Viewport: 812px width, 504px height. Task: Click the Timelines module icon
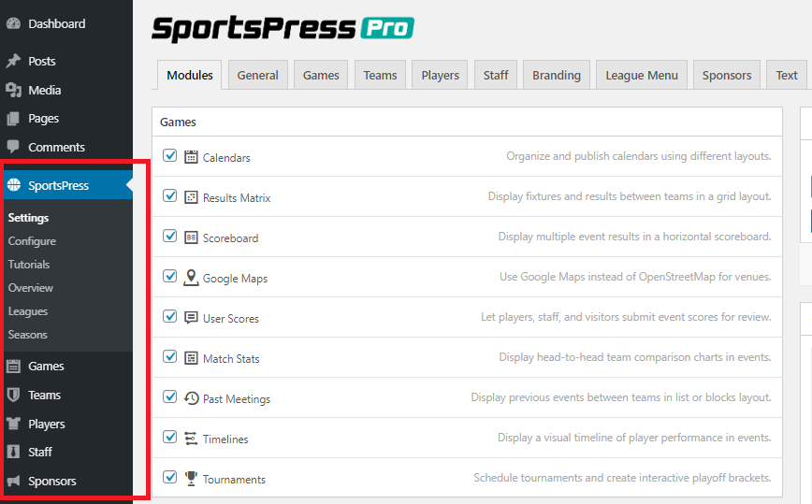(191, 439)
